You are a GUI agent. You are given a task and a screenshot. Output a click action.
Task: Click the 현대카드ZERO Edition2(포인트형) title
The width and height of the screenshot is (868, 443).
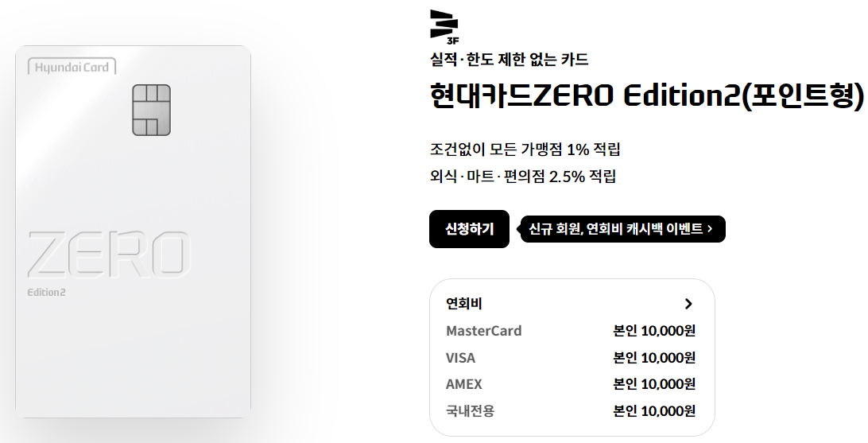(646, 95)
